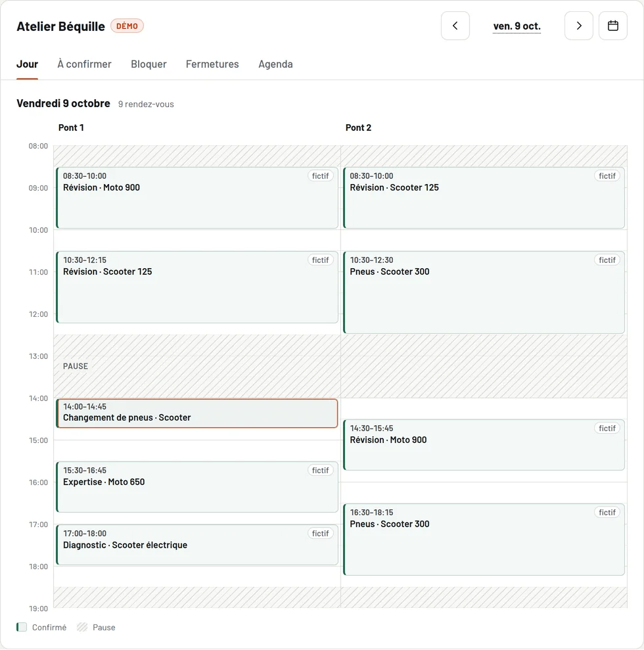The height and width of the screenshot is (650, 644).
Task: Switch to the À confirmer tab
Action: pyautogui.click(x=85, y=64)
